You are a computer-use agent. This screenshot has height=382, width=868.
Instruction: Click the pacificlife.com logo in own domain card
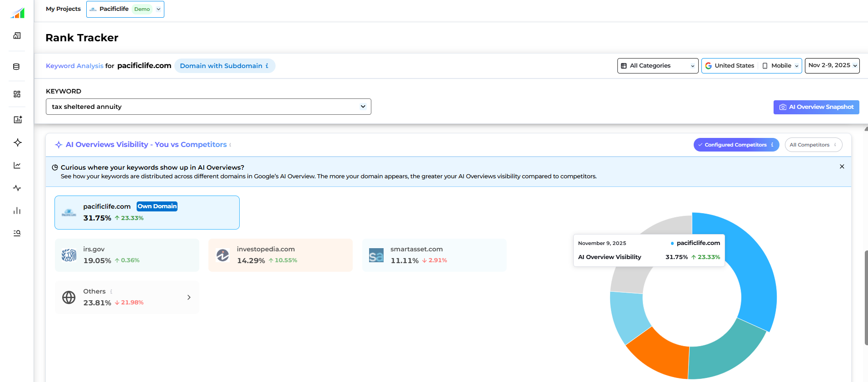(69, 212)
